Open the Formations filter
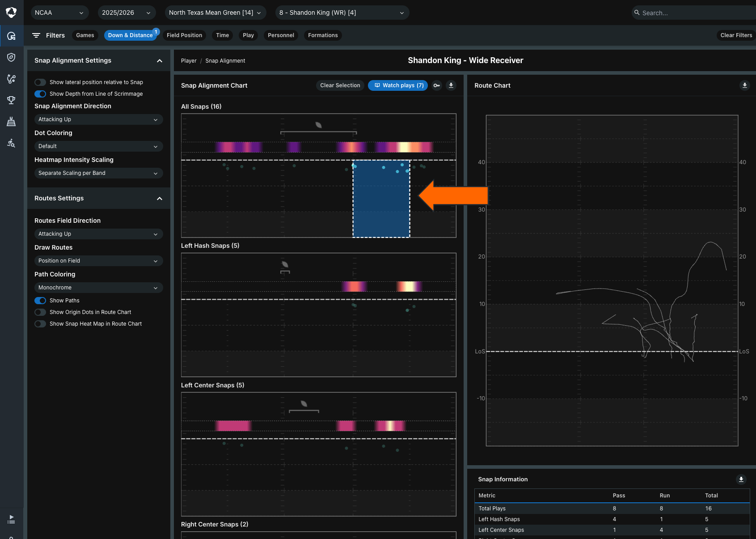 pyautogui.click(x=323, y=35)
